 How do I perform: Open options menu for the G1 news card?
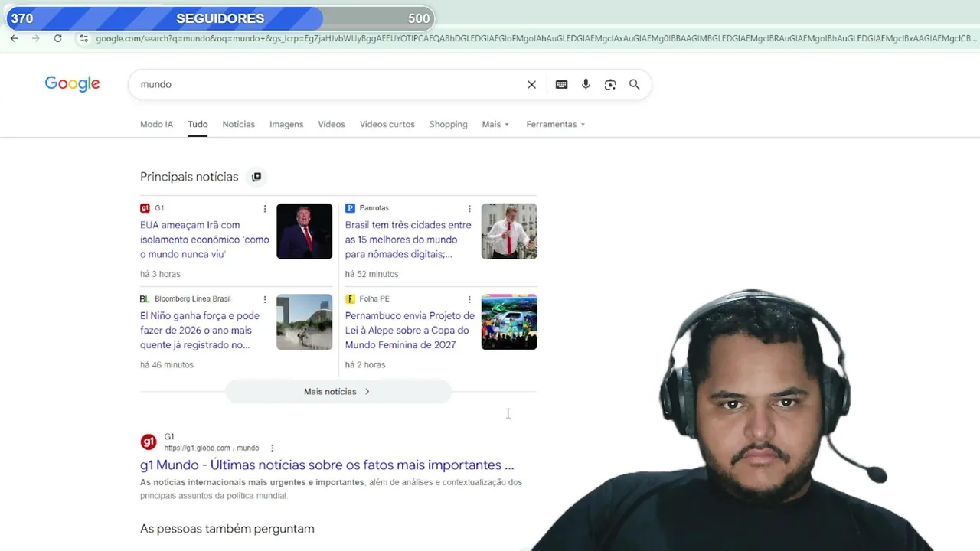[x=265, y=209]
